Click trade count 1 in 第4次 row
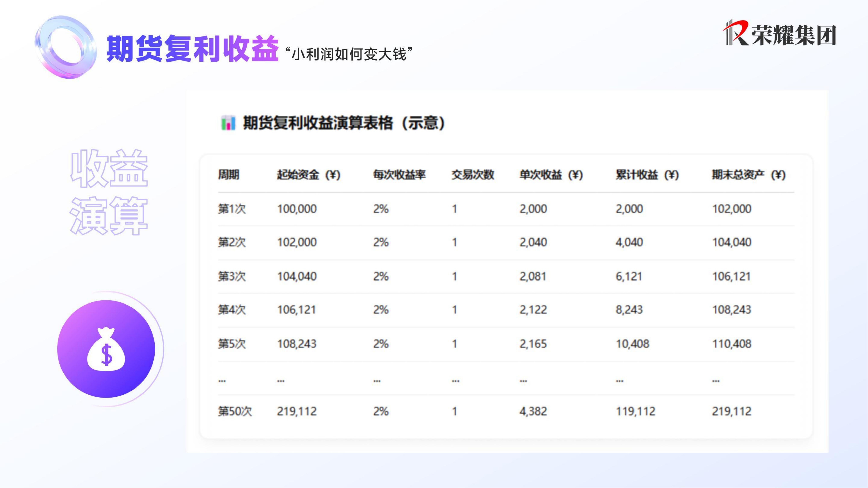 [x=455, y=310]
